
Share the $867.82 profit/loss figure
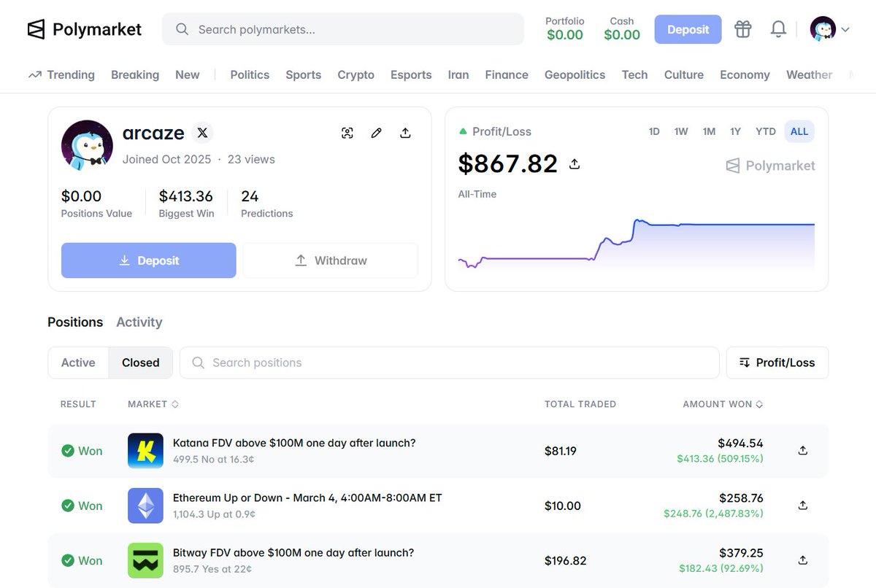(575, 164)
